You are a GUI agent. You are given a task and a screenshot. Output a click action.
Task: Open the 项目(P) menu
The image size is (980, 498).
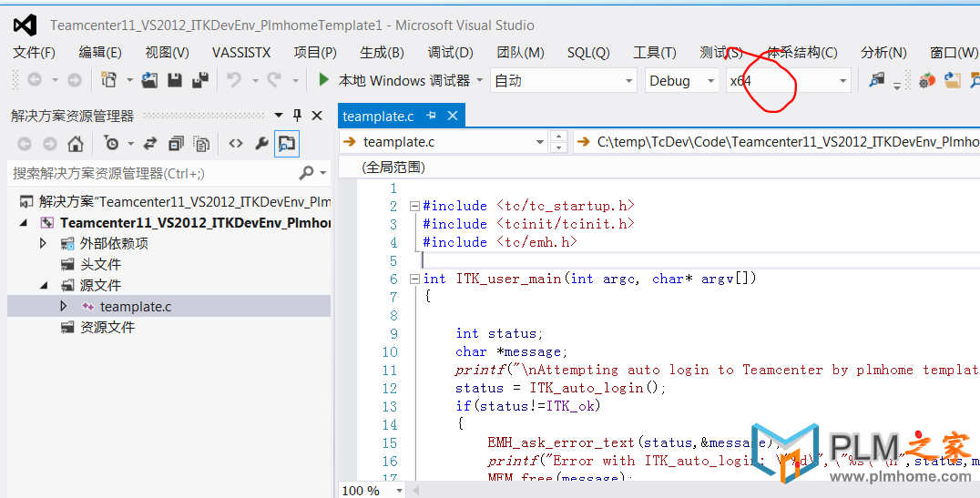click(x=315, y=53)
